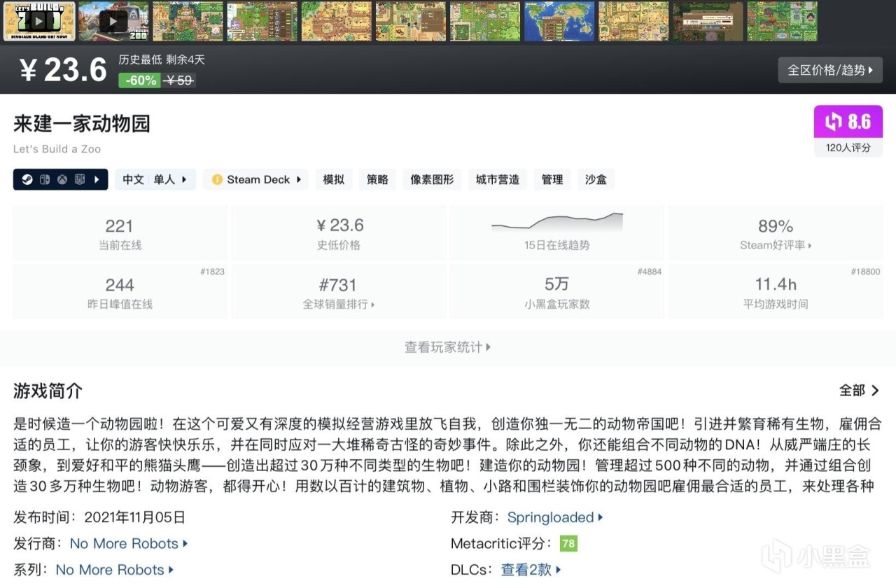This screenshot has height=588, width=896.
Task: Expand the platform list arrow
Action: pyautogui.click(x=97, y=180)
